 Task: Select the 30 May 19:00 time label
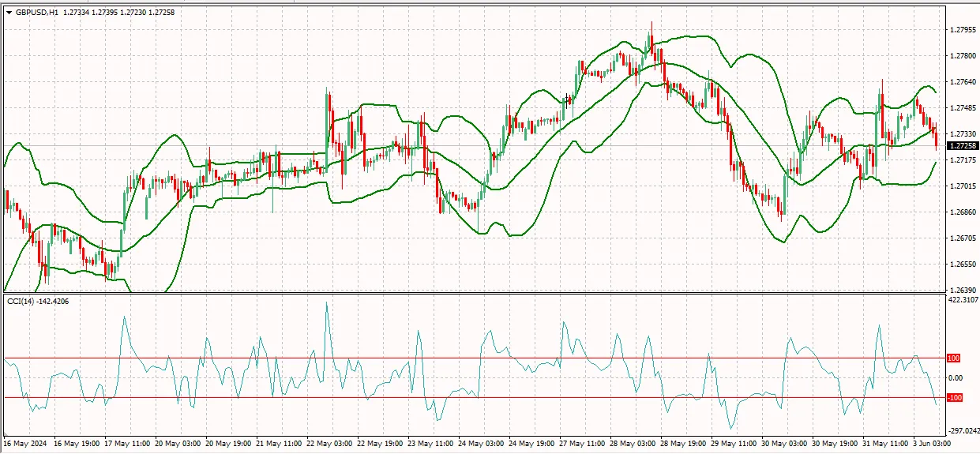[x=834, y=444]
